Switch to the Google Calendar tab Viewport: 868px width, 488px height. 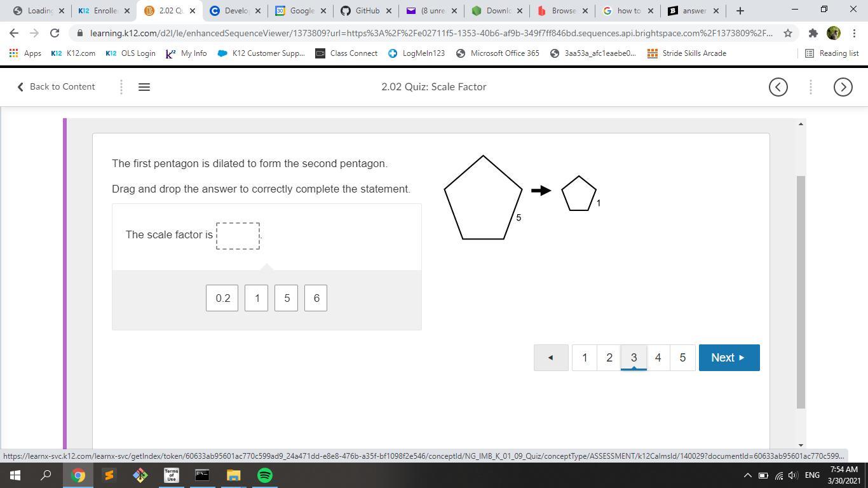[x=301, y=11]
